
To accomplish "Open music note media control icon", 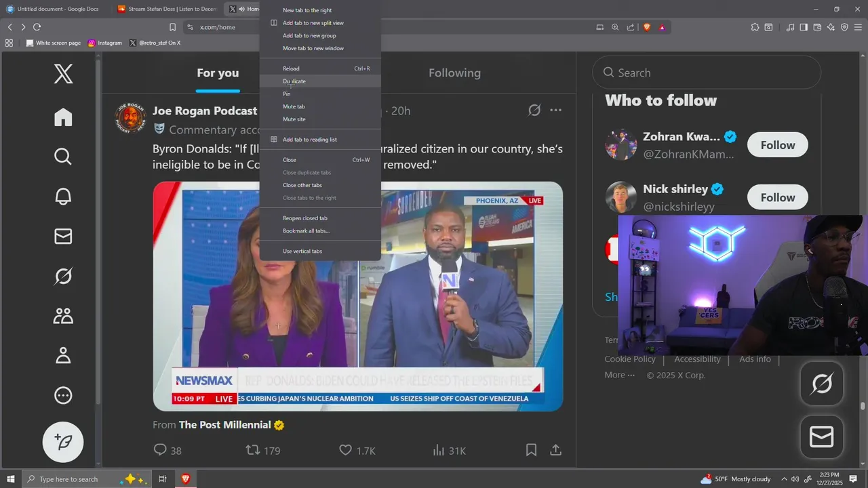I will tap(790, 27).
